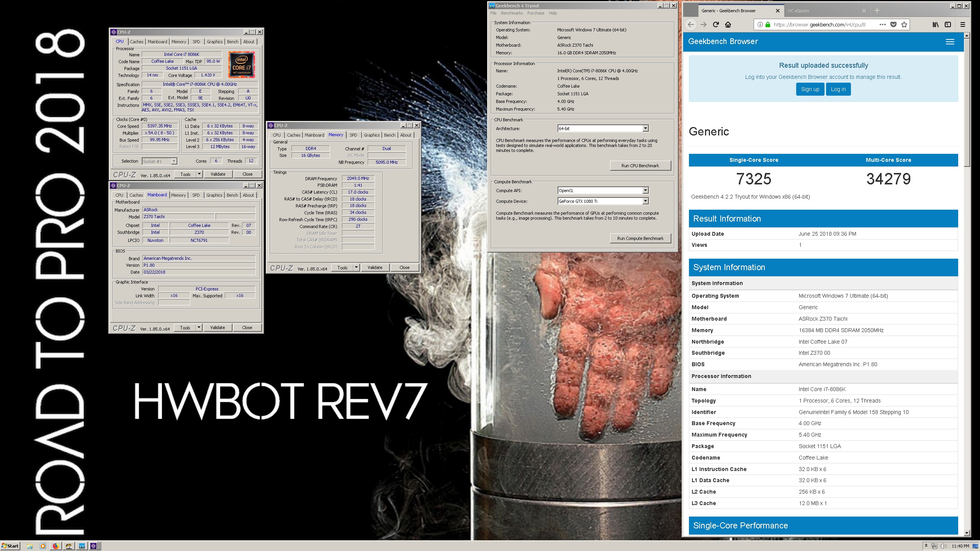Open network tray icon

coord(934,546)
